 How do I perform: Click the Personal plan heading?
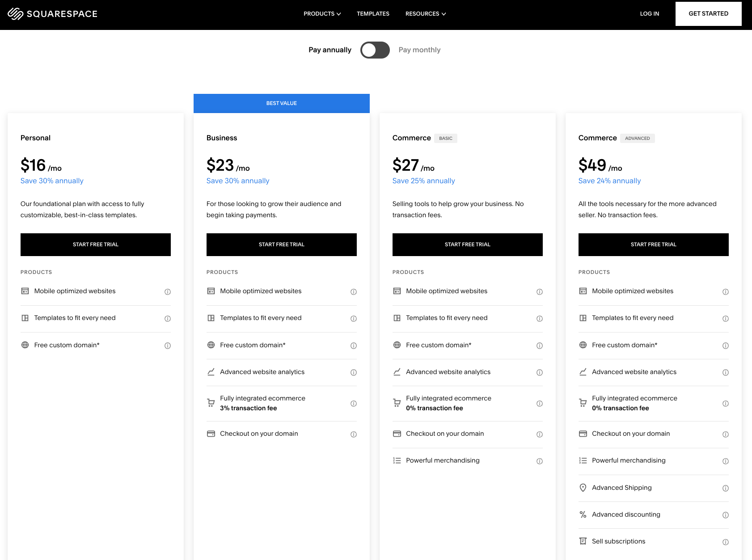(35, 138)
